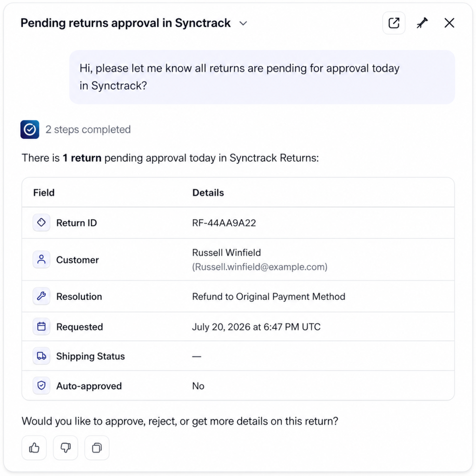Click the Resolution wrench icon

pos(41,296)
